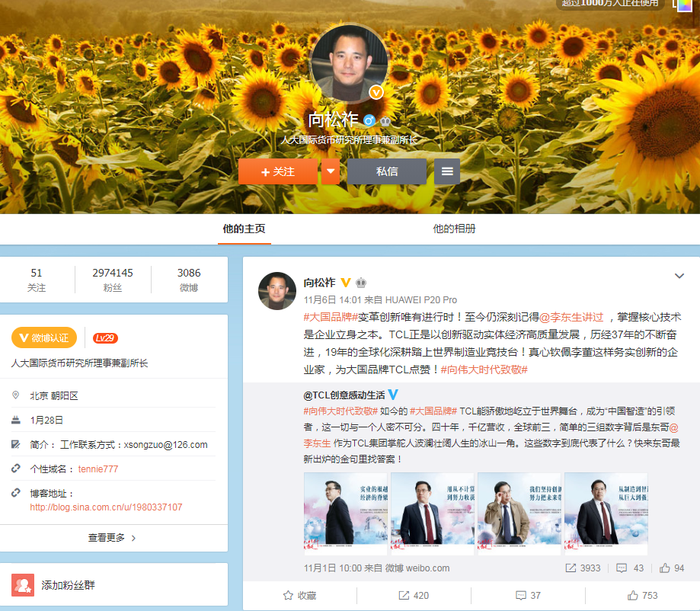Click the orange verified badge on header avatar
Screen dimensions: 700x611
point(376,92)
